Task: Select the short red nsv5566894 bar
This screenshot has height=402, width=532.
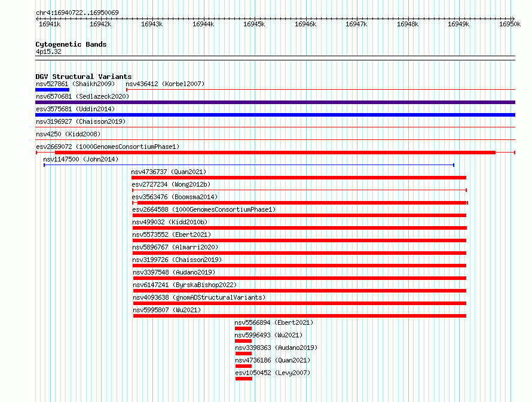Action: coord(243,328)
